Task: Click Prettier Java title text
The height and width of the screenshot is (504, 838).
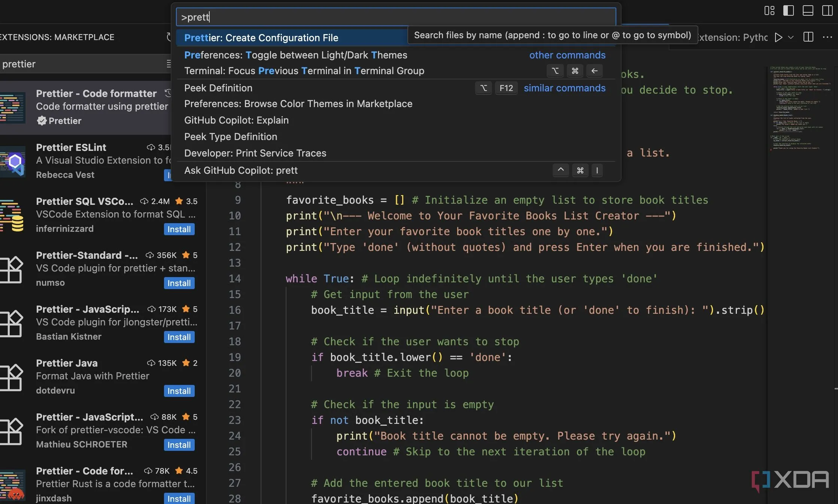Action: click(67, 363)
